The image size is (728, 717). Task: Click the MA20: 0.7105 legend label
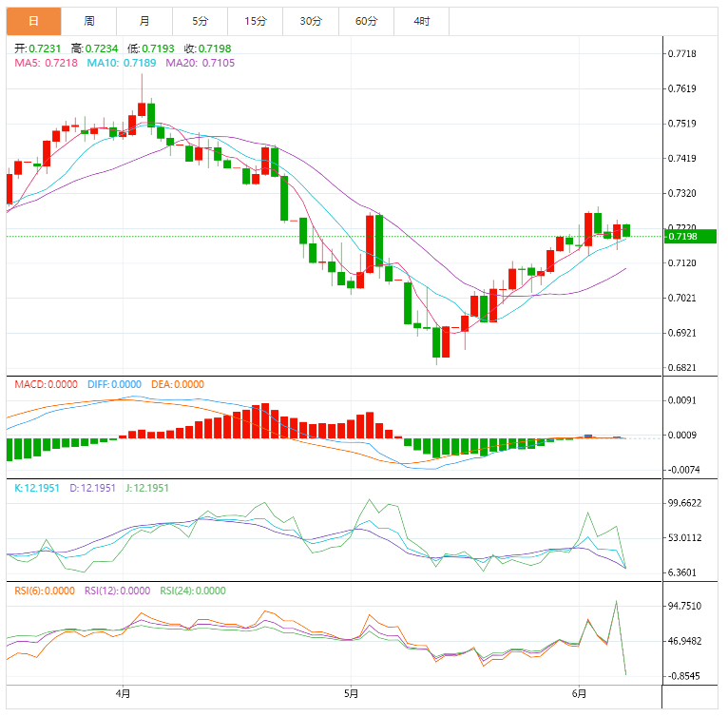[201, 63]
